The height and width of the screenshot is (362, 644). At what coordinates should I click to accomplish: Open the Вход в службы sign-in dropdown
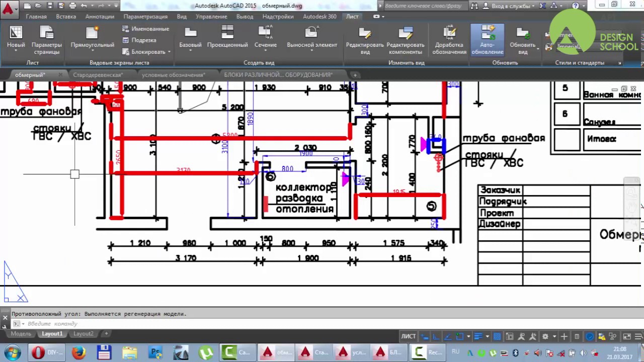[x=508, y=6]
